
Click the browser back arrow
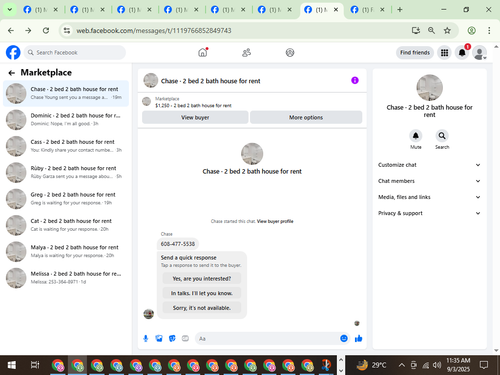(11, 31)
